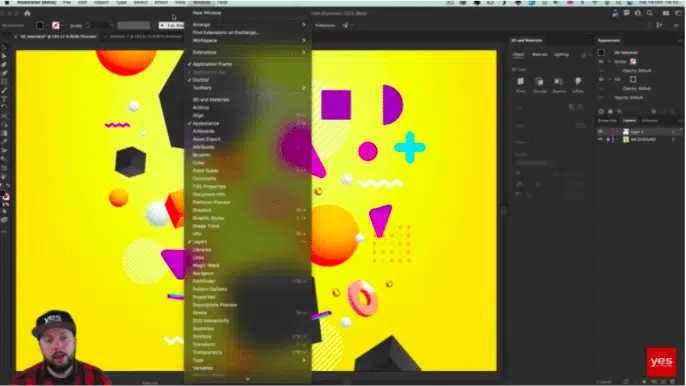
Task: Click the fill/stroke swap icon in toolbar
Action: pyautogui.click(x=8, y=186)
